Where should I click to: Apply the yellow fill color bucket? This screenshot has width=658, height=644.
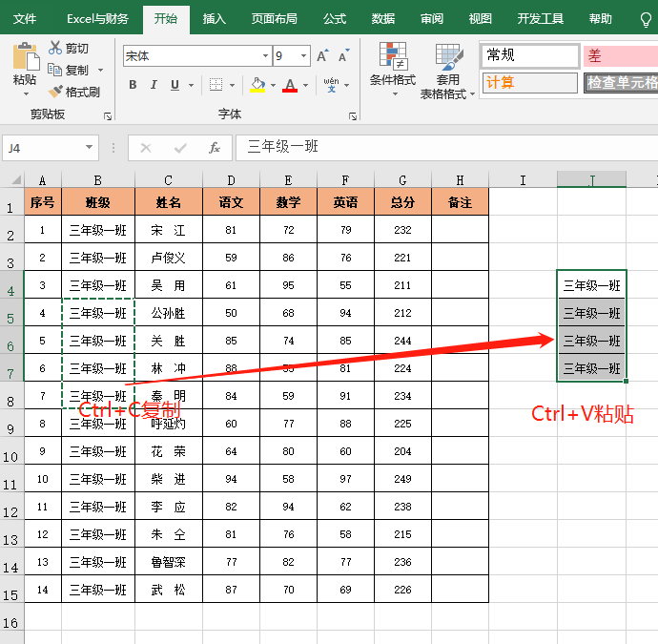257,85
